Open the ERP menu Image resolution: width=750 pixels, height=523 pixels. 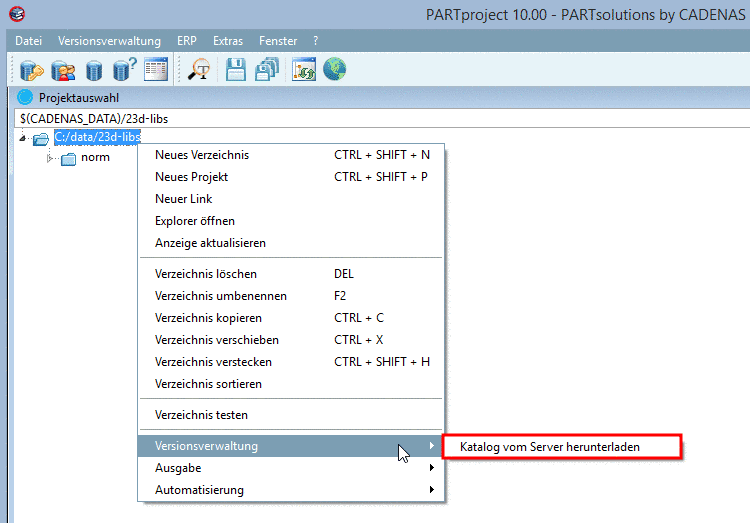click(x=187, y=41)
